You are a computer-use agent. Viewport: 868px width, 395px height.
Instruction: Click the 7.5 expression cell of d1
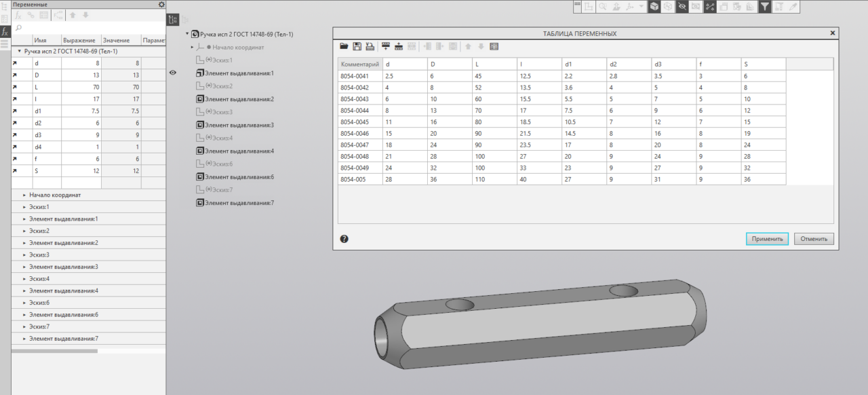[x=81, y=111]
